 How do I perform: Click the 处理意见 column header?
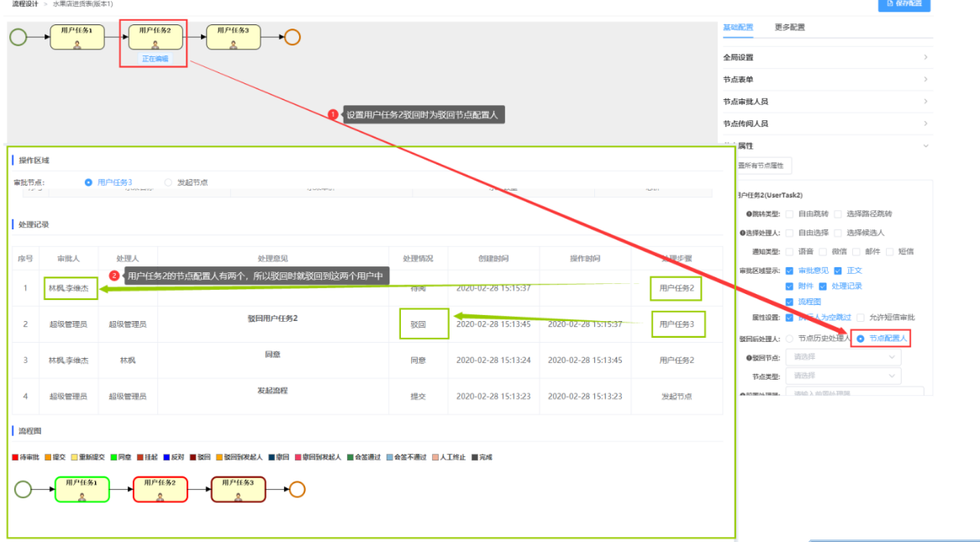[272, 258]
